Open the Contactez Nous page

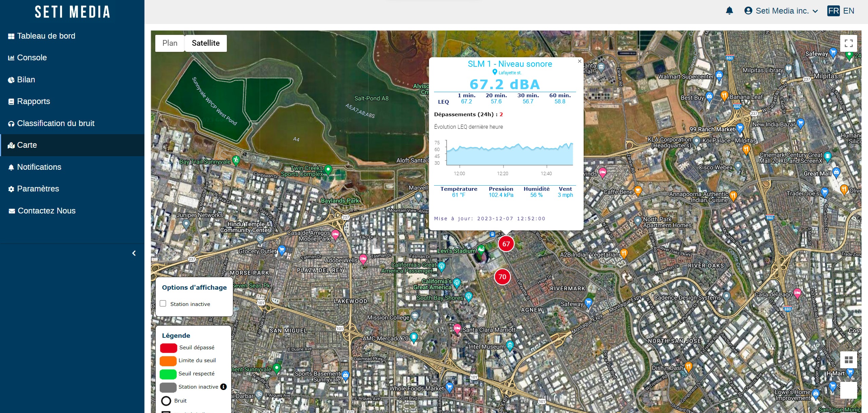pos(72,211)
